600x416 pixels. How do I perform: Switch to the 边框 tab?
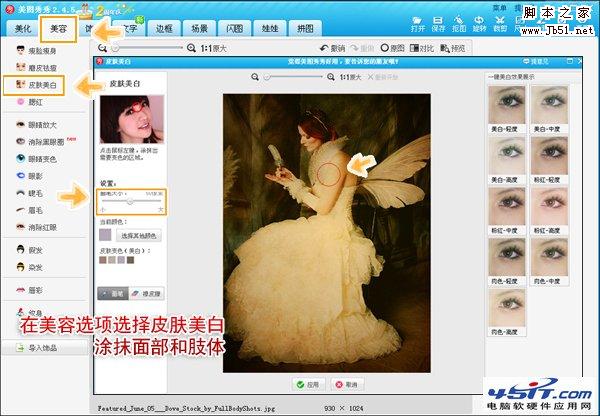click(164, 29)
